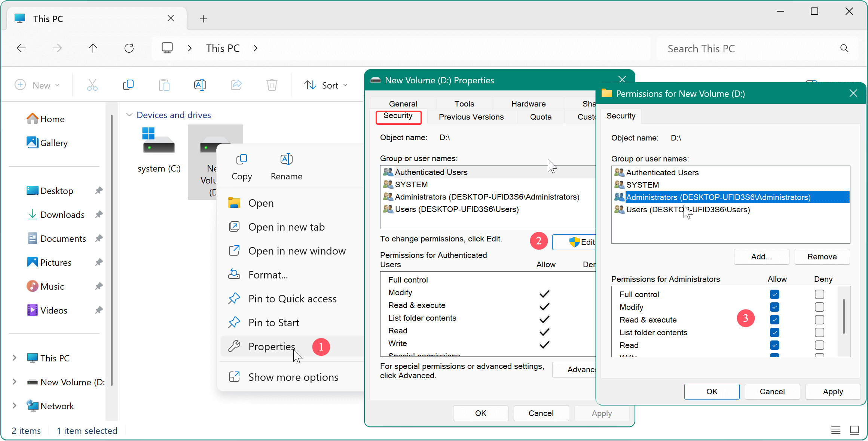This screenshot has width=868, height=441.
Task: Enable Deny for Read permission
Action: tap(819, 345)
